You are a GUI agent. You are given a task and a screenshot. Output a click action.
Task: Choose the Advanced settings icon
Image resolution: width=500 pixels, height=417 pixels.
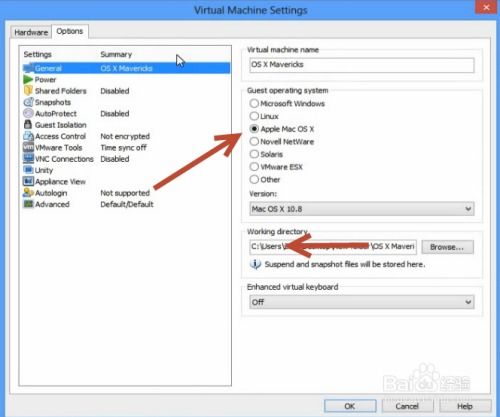coord(28,204)
